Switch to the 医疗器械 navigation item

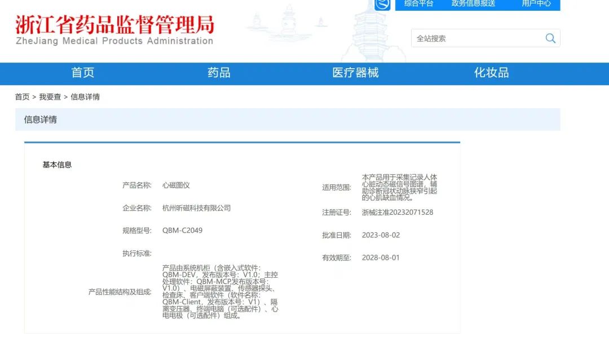(x=355, y=73)
